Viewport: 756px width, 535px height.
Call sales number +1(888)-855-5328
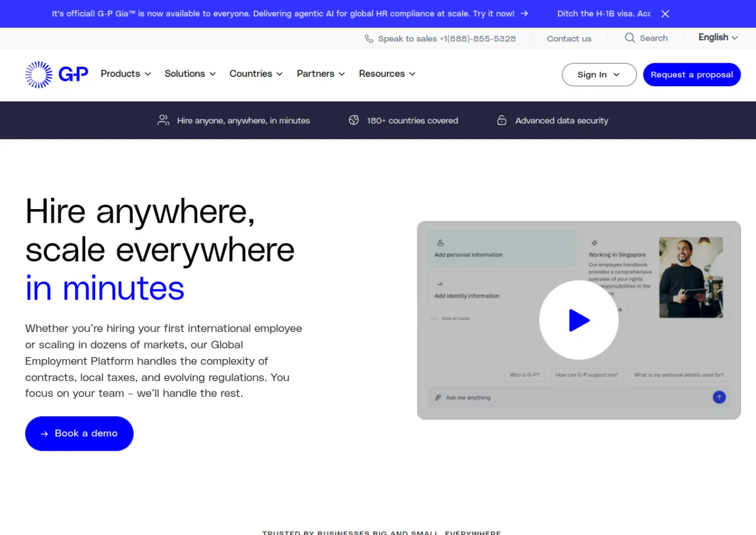[x=477, y=38]
